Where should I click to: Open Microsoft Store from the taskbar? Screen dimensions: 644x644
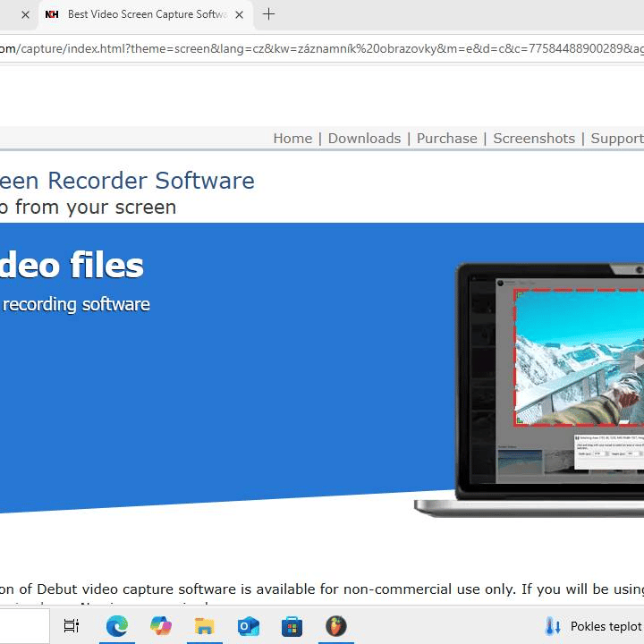(x=292, y=626)
